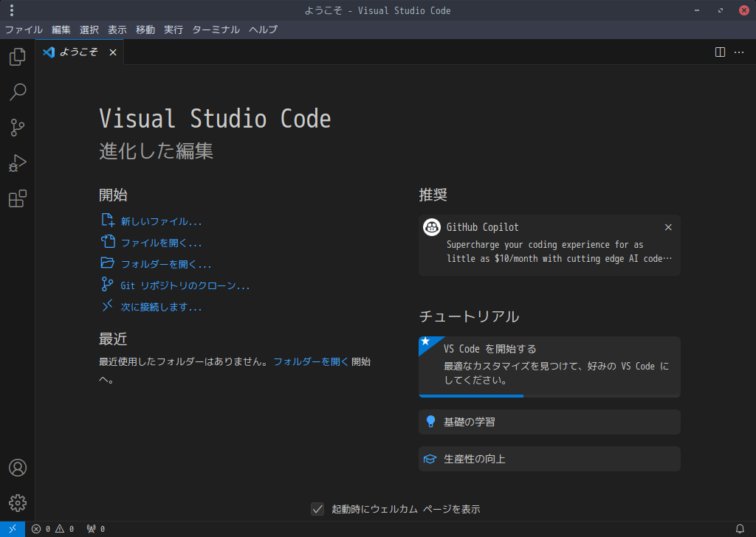This screenshot has width=756, height=537.
Task: Click フォルダーを開く link in 最近 section
Action: pyautogui.click(x=311, y=361)
